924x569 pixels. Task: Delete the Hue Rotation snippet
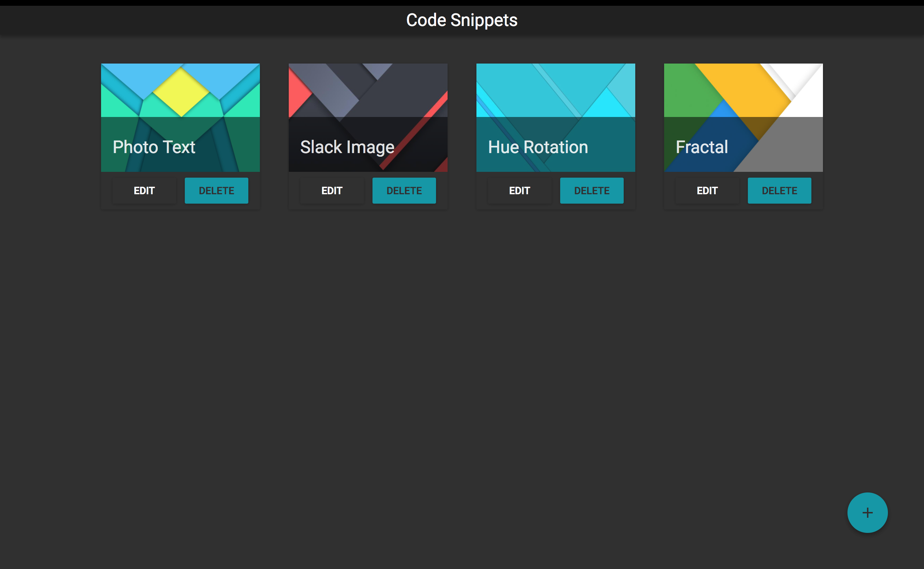pyautogui.click(x=592, y=191)
